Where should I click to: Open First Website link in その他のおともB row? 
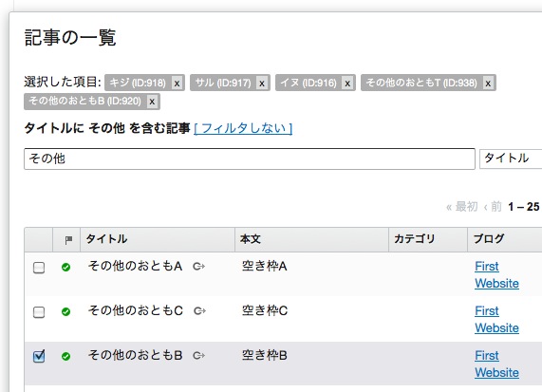pos(496,364)
